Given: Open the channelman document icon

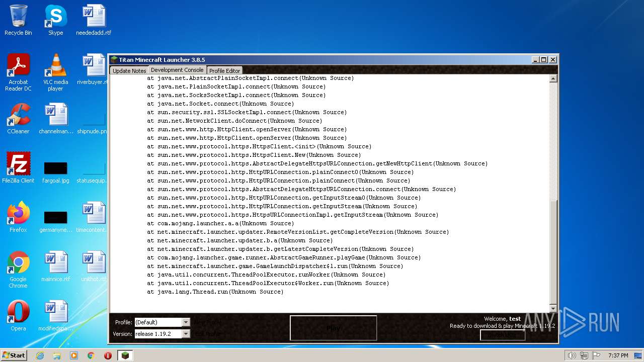Looking at the screenshot, I should [x=55, y=119].
